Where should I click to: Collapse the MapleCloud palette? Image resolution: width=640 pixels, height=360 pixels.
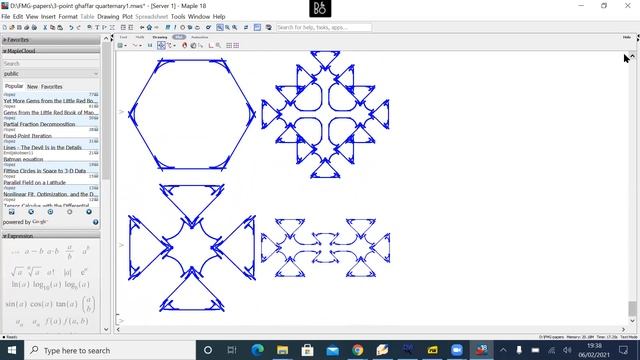point(51,51)
